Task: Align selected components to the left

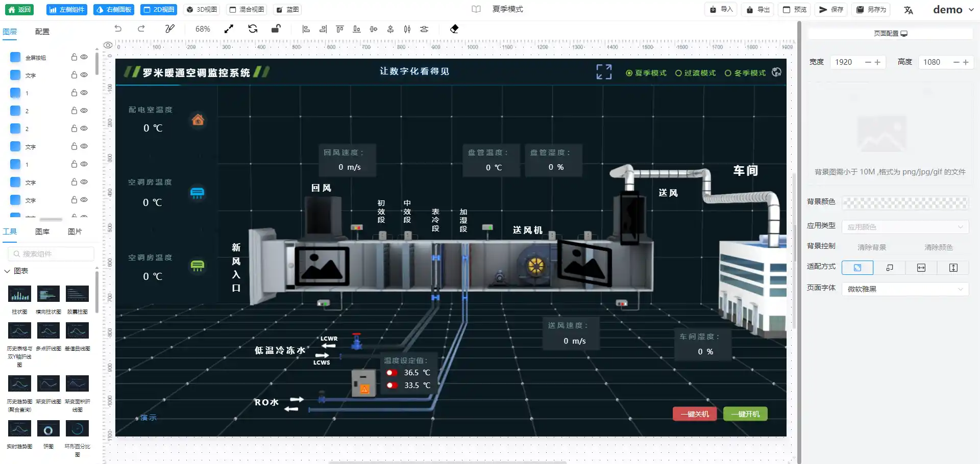Action: [306, 29]
